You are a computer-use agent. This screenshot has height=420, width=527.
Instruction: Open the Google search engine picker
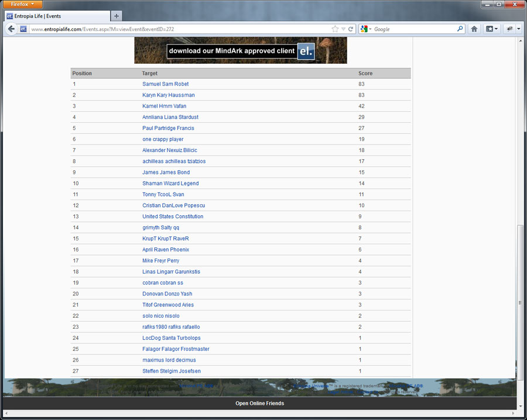click(x=365, y=29)
